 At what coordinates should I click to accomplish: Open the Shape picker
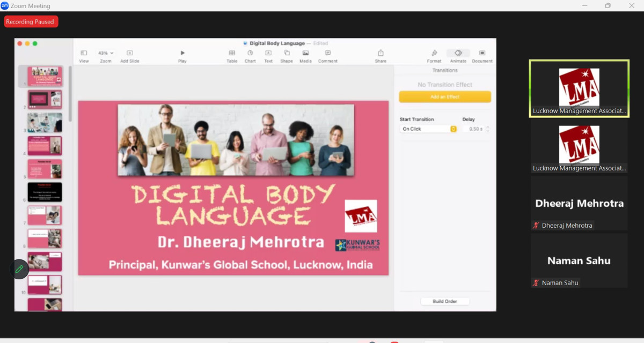pos(287,53)
